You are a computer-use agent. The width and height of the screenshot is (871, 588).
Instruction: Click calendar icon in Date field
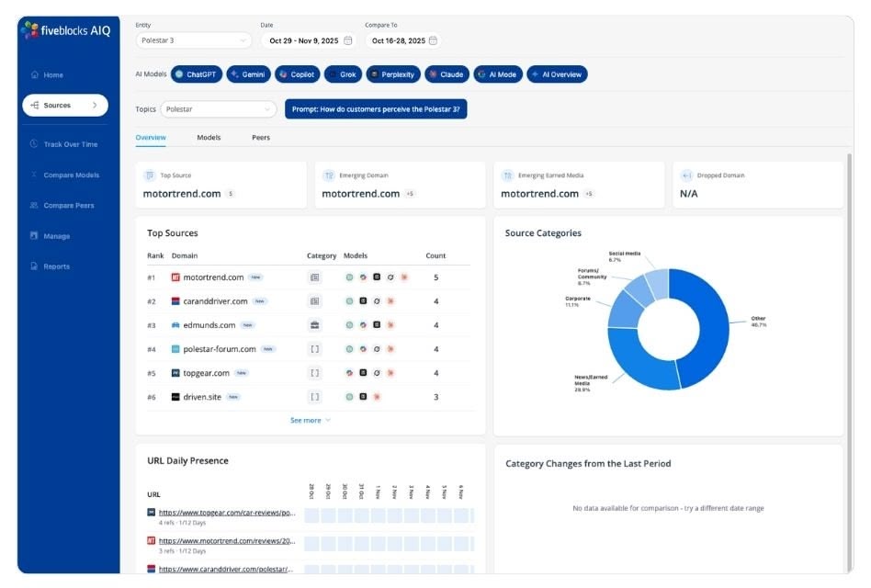click(x=347, y=40)
